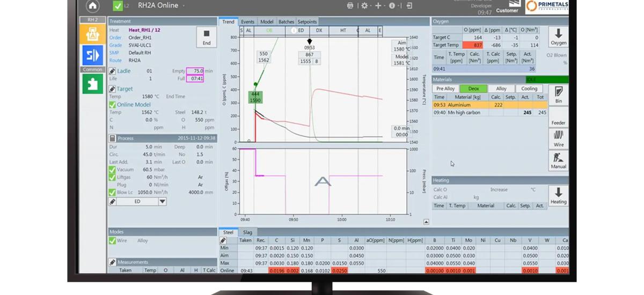Click the logout exit icon
Screen dimensions: 644x295
click(410, 6)
